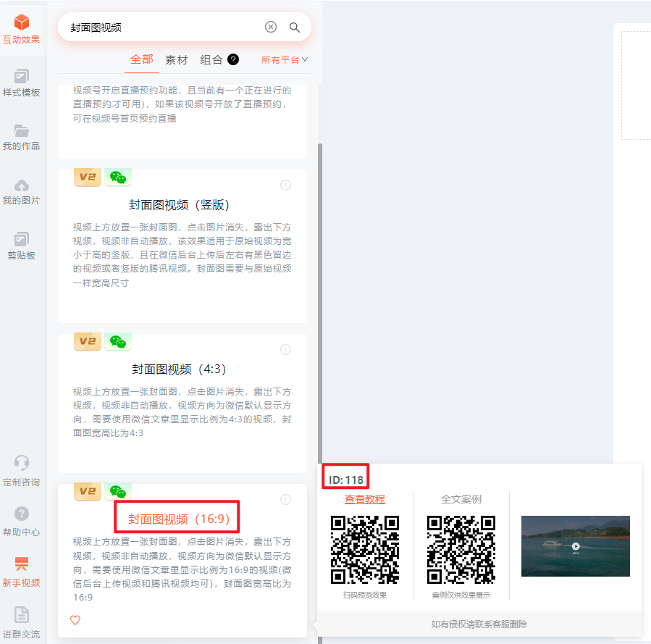Select 封面图视频（16:9） effect title
The image size is (651, 644).
pyautogui.click(x=179, y=519)
